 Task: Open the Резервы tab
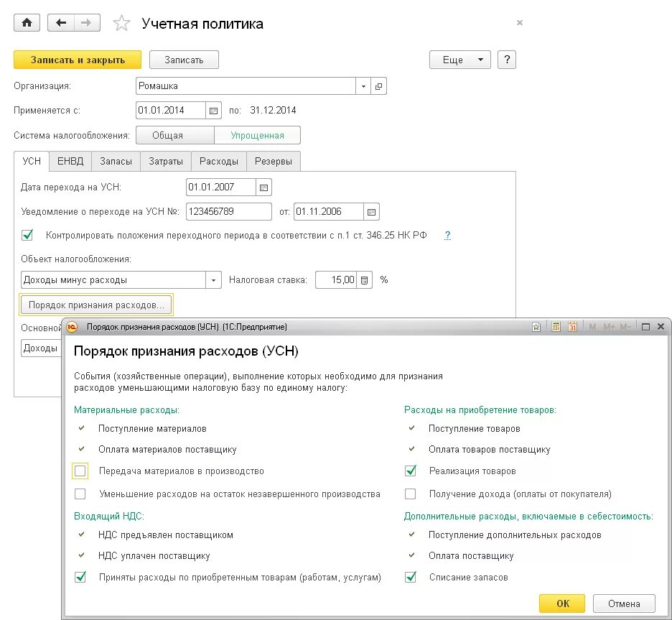274,161
